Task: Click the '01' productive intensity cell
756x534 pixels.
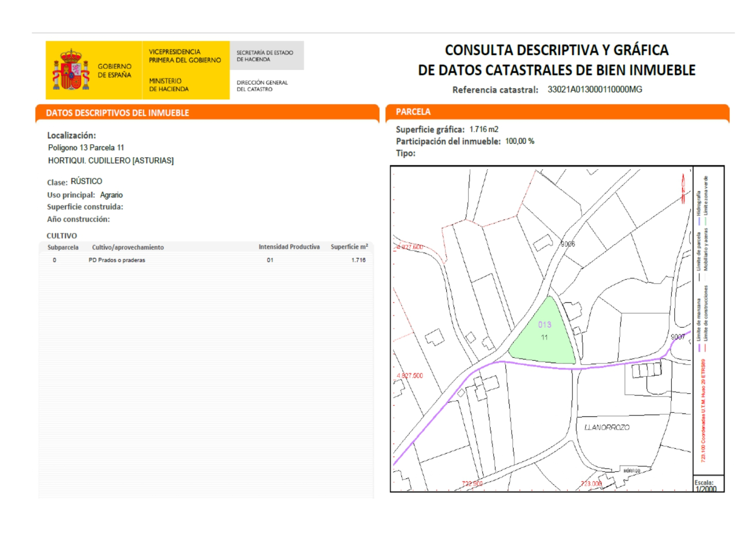Action: [270, 260]
